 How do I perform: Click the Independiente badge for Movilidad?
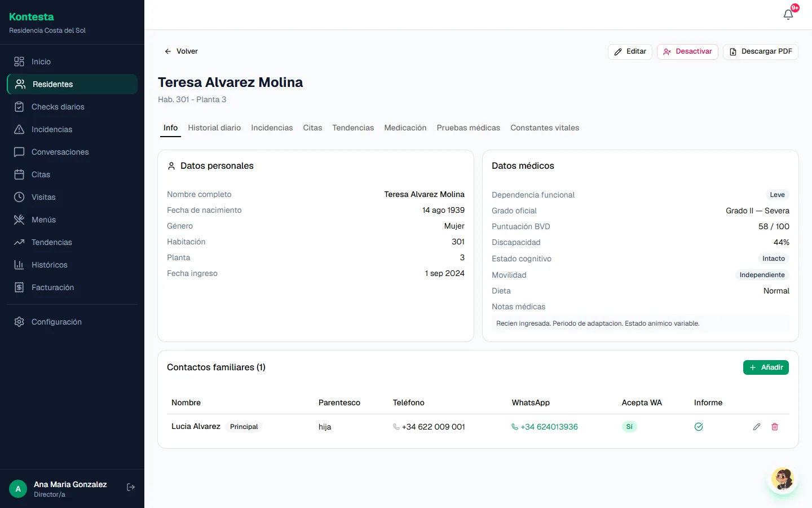pyautogui.click(x=762, y=275)
